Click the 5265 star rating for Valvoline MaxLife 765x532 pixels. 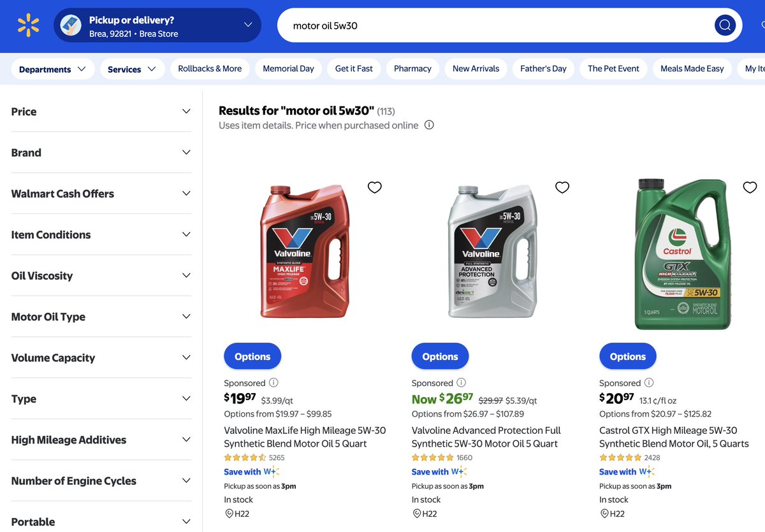coord(254,457)
